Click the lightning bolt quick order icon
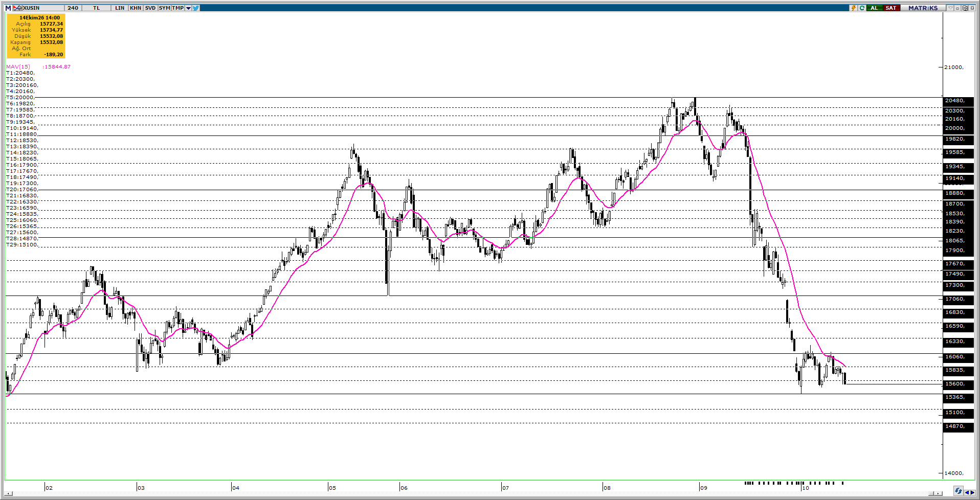980x500 pixels. click(x=853, y=8)
